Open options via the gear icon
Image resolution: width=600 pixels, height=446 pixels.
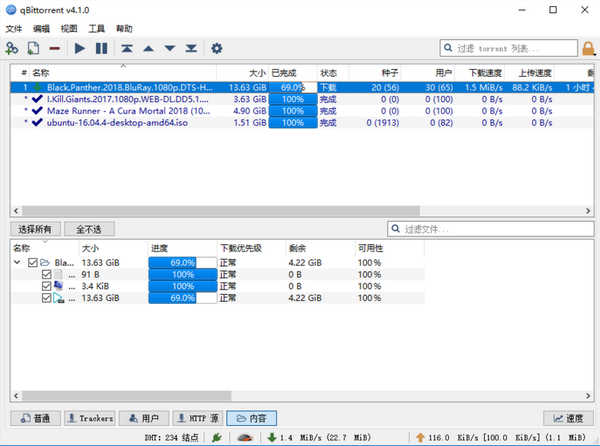pyautogui.click(x=217, y=49)
